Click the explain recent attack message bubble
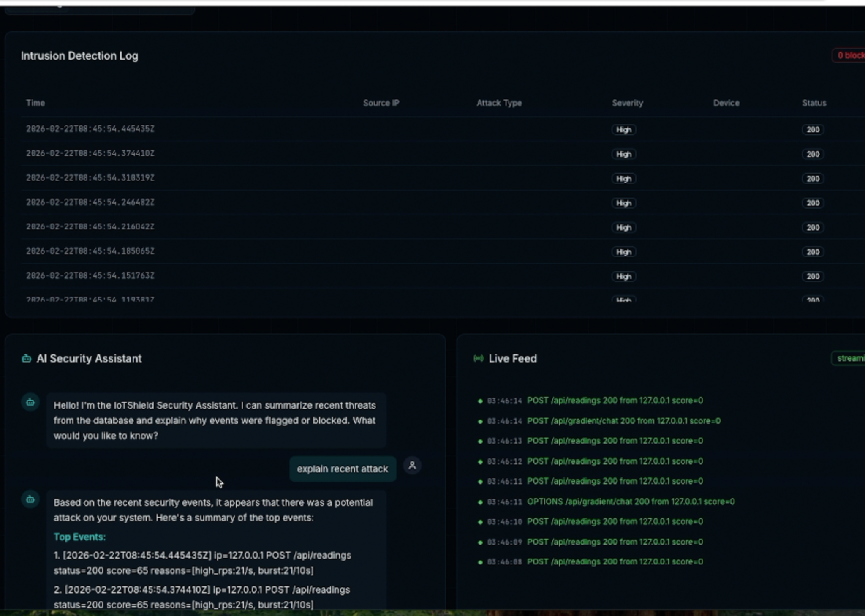The width and height of the screenshot is (865, 616). point(342,469)
